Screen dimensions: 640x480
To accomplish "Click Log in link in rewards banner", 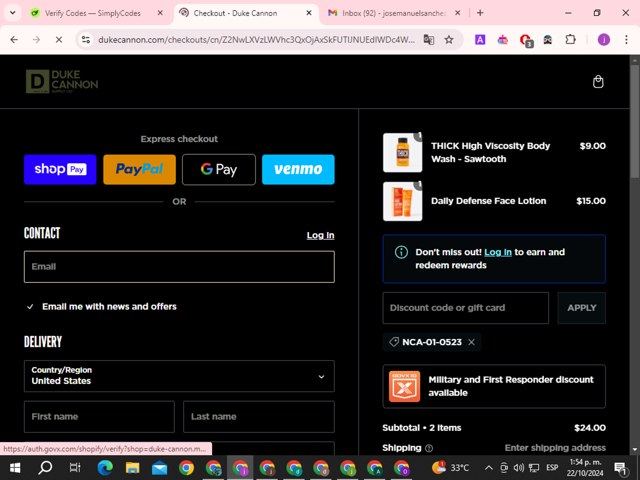I will tap(498, 252).
